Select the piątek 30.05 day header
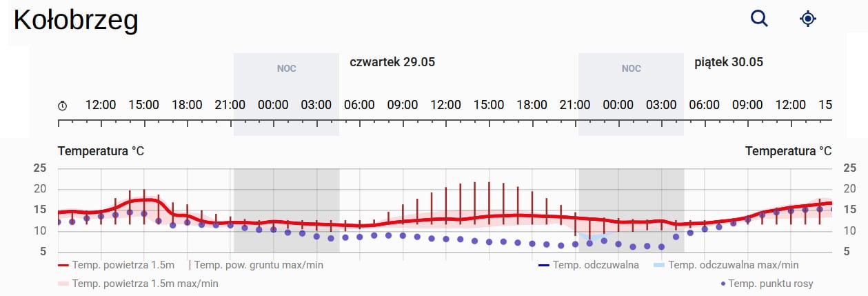The image size is (868, 296). pyautogui.click(x=728, y=62)
